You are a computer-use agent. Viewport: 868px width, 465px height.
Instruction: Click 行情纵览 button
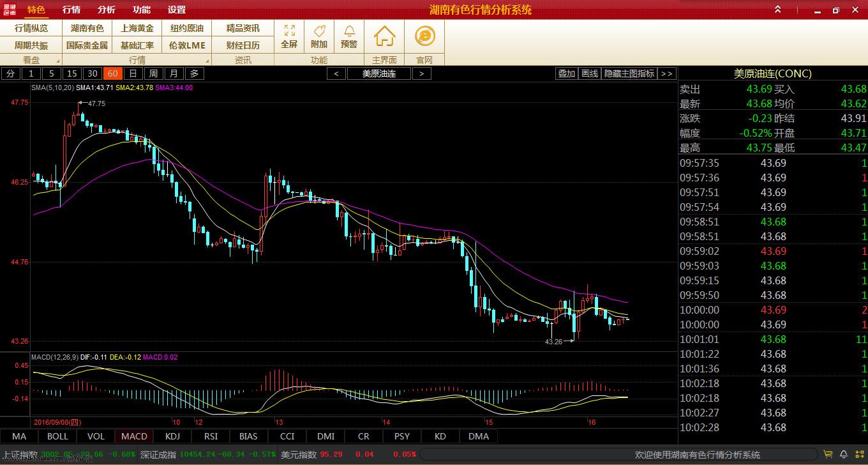(31, 28)
